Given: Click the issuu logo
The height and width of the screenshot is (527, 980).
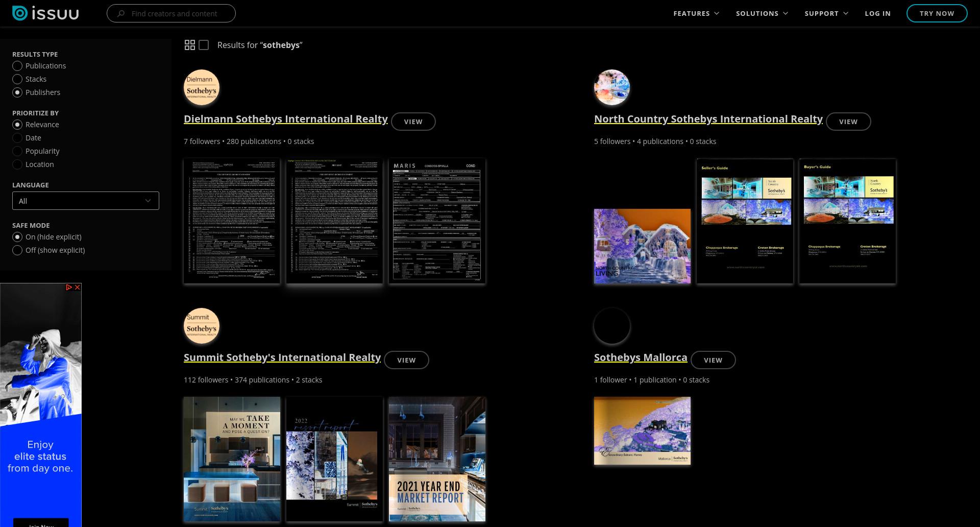Looking at the screenshot, I should pyautogui.click(x=45, y=13).
